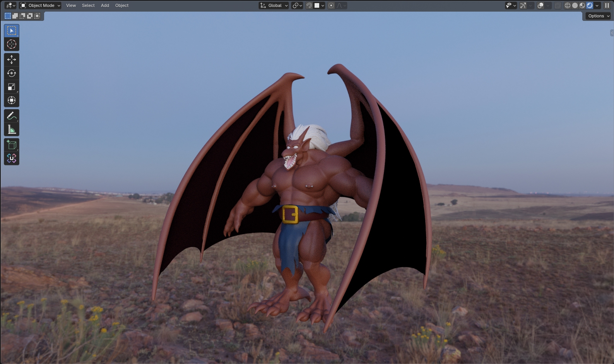Switch to wireframe viewport shading

[568, 5]
